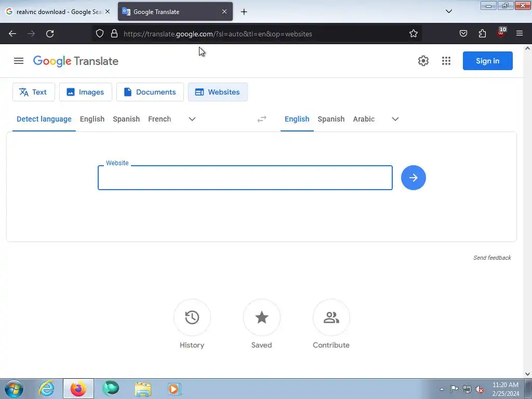Viewport: 532px width, 399px height.
Task: Set source language to French
Action: tap(159, 119)
